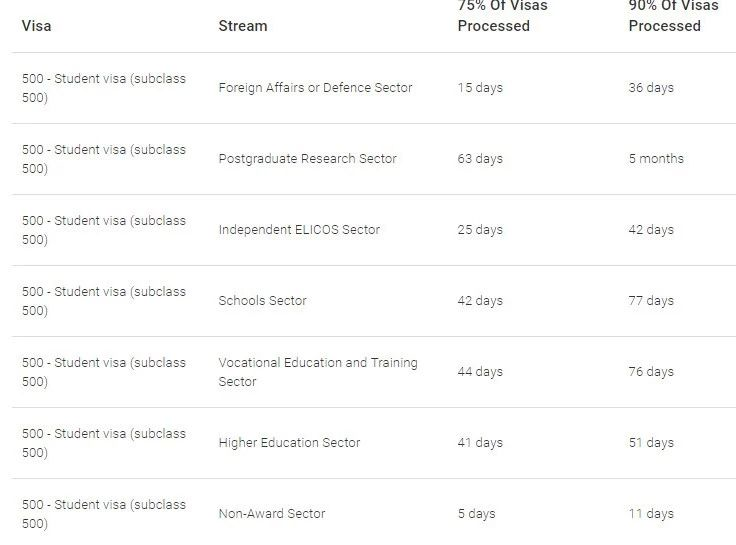Click the 63 days value for Postgraduate Research
This screenshot has height=545, width=736.
pos(480,159)
